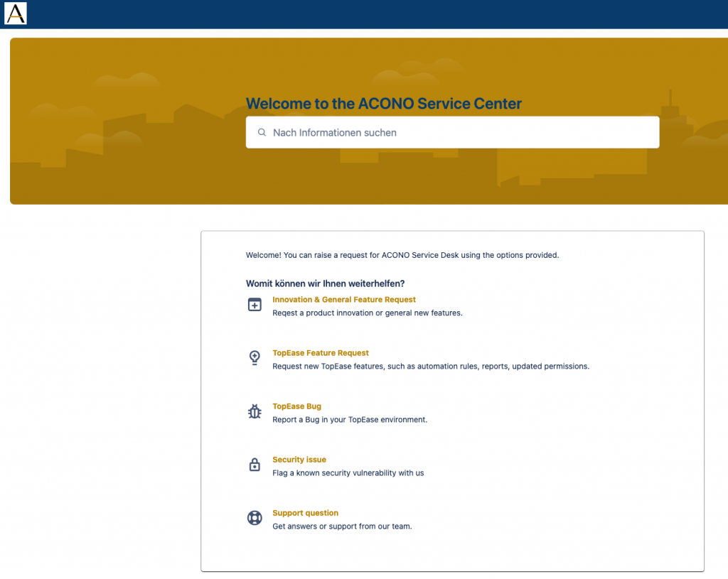Click 'Report a Bug in your TopEase environment' text

coord(350,420)
